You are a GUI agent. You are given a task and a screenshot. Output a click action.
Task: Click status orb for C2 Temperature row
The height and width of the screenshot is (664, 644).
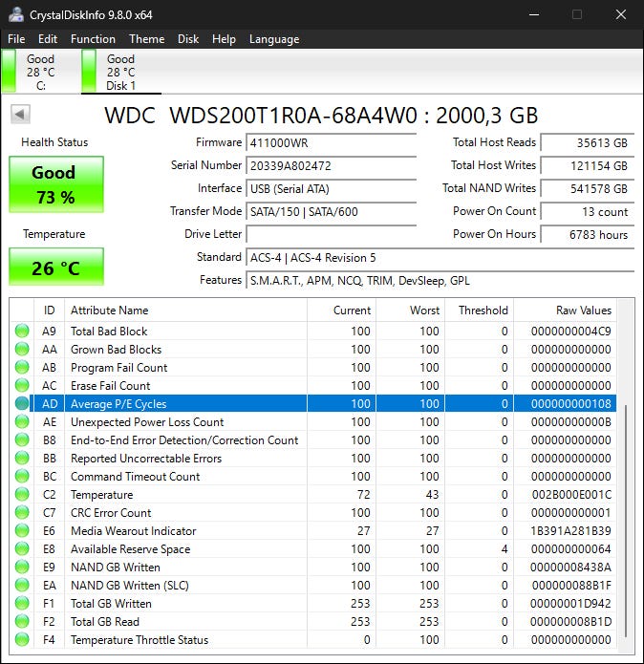22,494
